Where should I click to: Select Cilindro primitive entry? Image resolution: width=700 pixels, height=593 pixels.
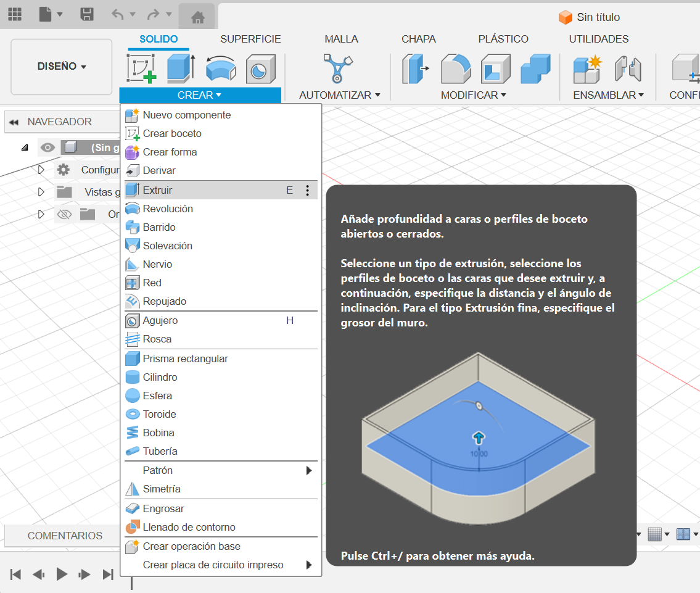221,377
